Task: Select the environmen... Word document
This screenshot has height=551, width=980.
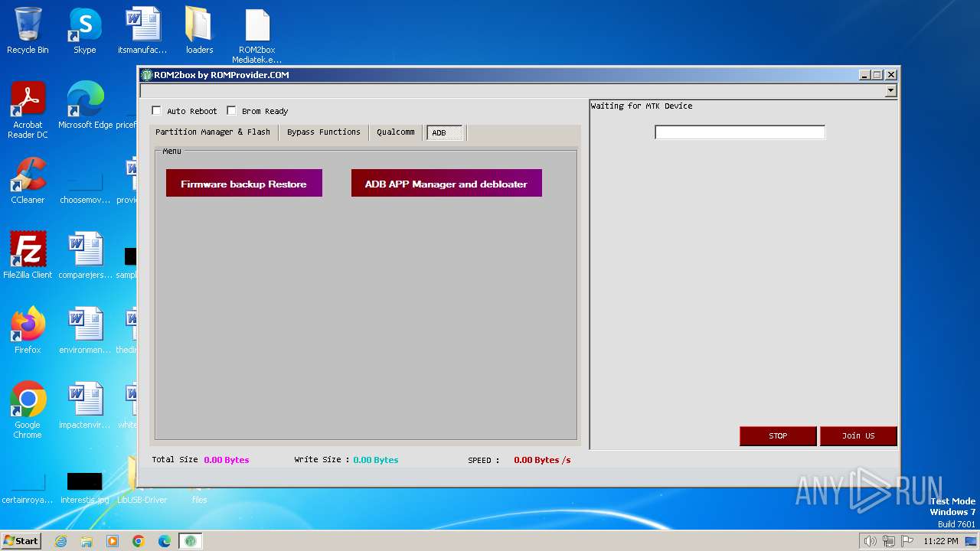Action: (85, 330)
